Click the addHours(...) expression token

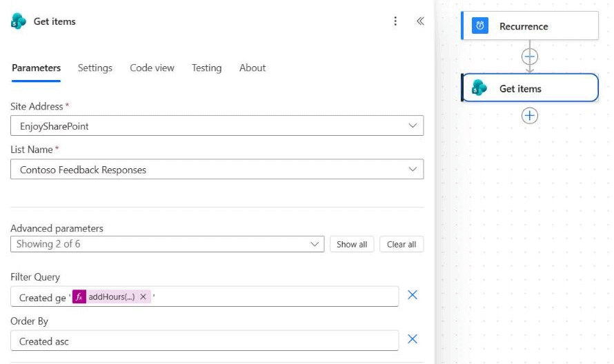point(111,296)
